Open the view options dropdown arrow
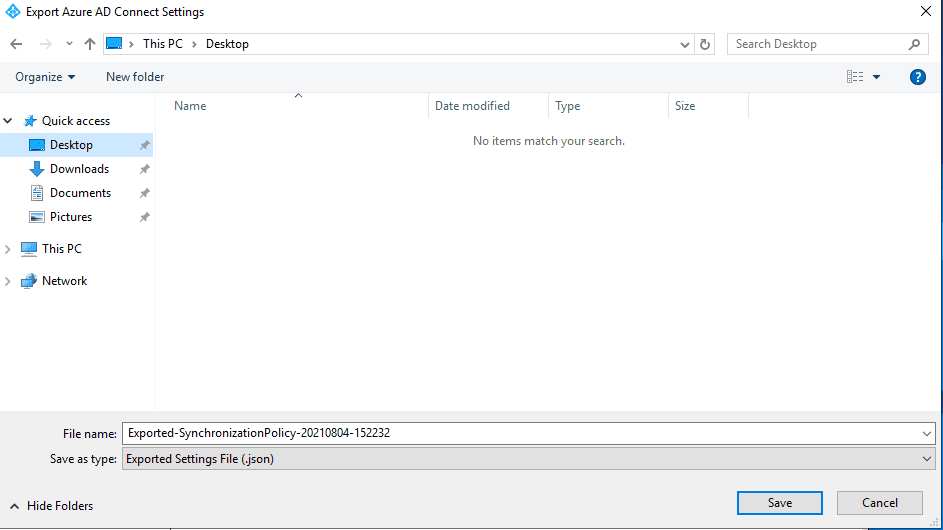 click(876, 77)
